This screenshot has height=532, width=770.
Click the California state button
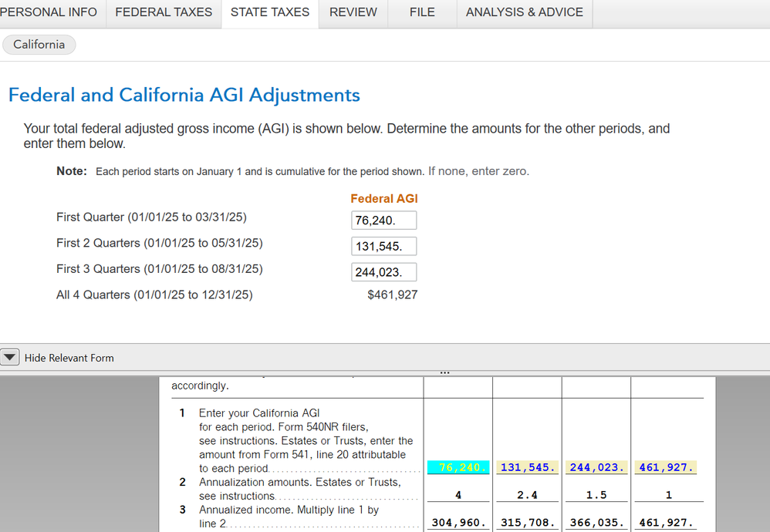coord(39,45)
